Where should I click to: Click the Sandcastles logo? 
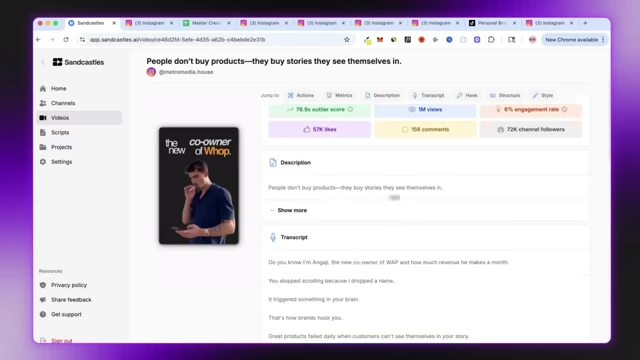pyautogui.click(x=78, y=62)
